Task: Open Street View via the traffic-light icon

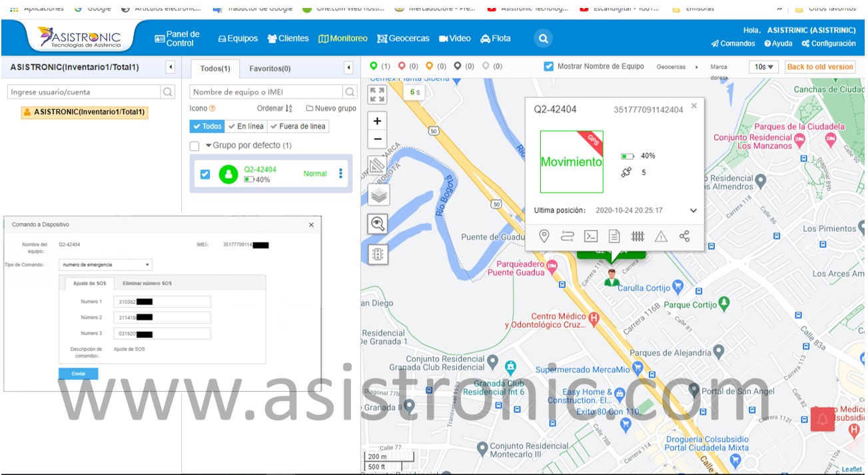Action: (x=377, y=254)
